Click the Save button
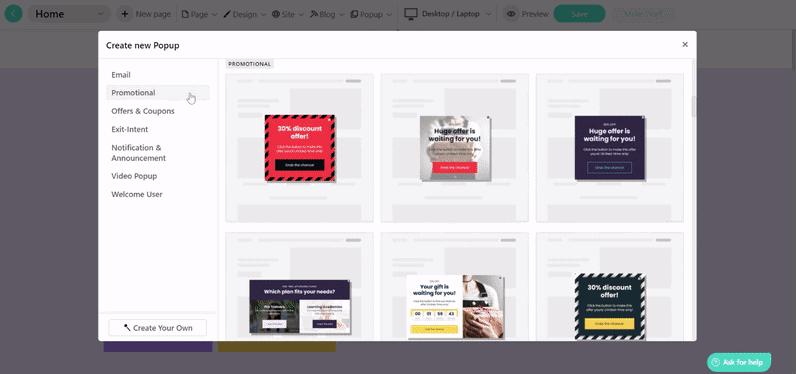The image size is (796, 374). click(x=579, y=14)
